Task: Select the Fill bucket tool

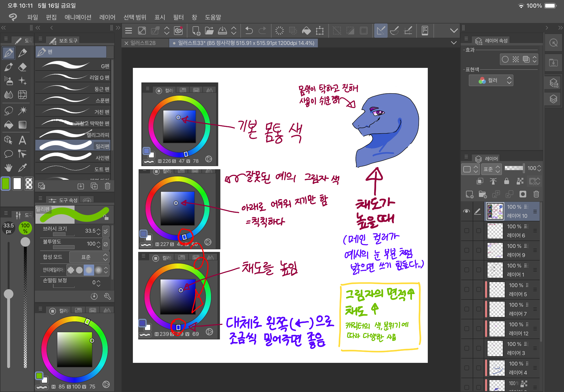Action: click(9, 125)
